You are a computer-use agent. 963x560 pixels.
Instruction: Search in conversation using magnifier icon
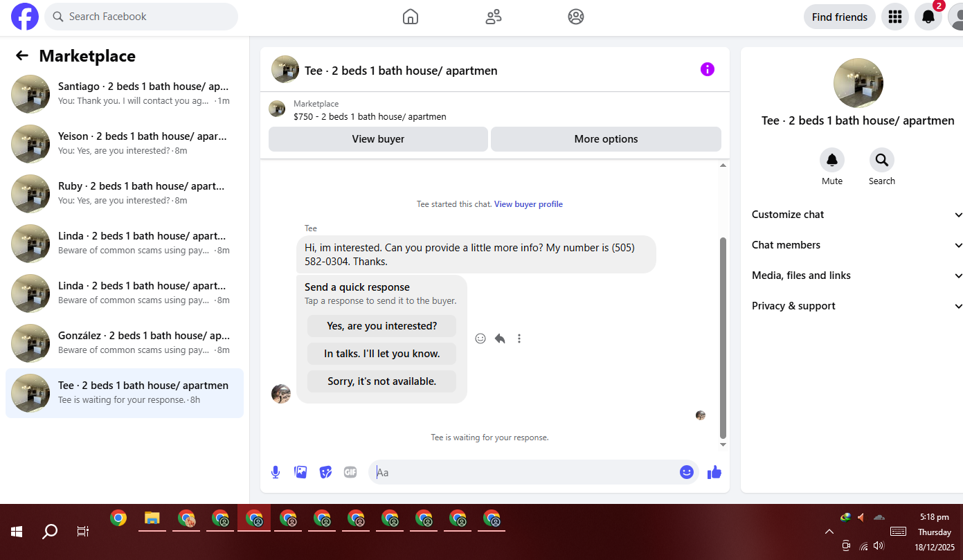(x=882, y=160)
